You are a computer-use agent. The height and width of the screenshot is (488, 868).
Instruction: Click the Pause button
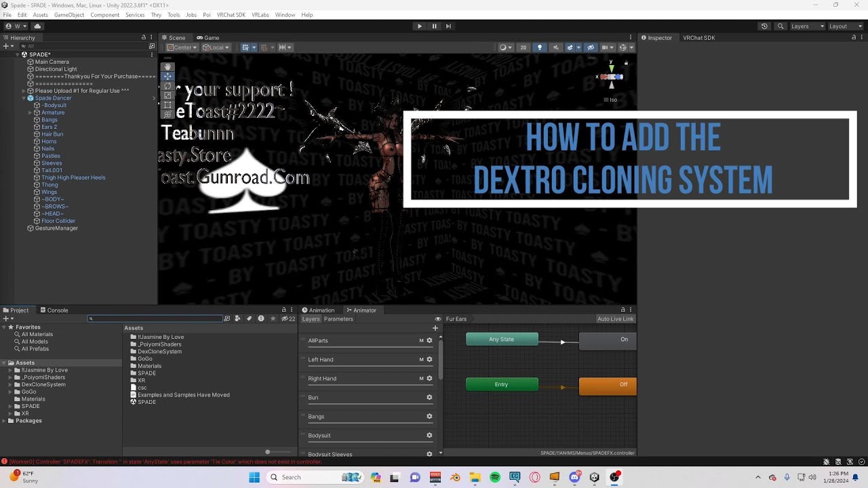click(x=434, y=26)
